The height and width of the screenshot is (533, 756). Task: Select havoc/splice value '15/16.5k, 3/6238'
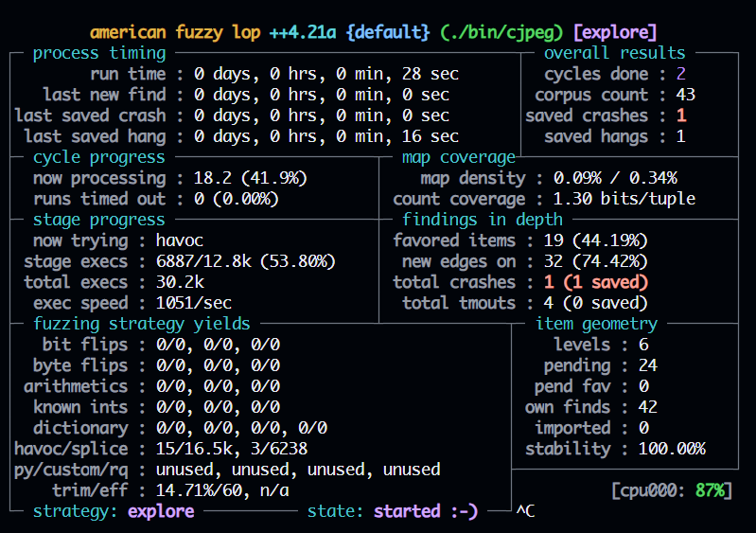[232, 449]
